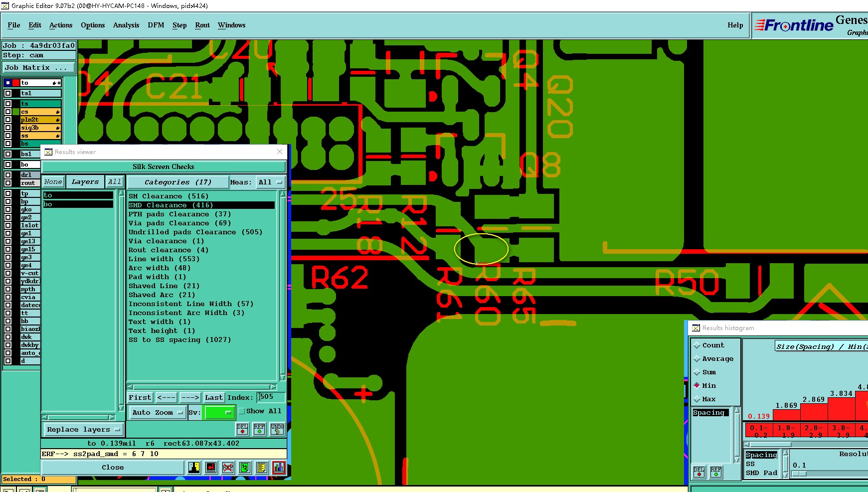Open the Help menu
This screenshot has width=868, height=492.
(x=735, y=25)
